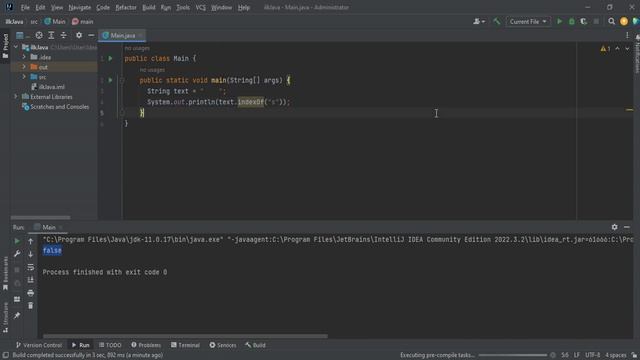Hide the Project tool window

coord(91,36)
